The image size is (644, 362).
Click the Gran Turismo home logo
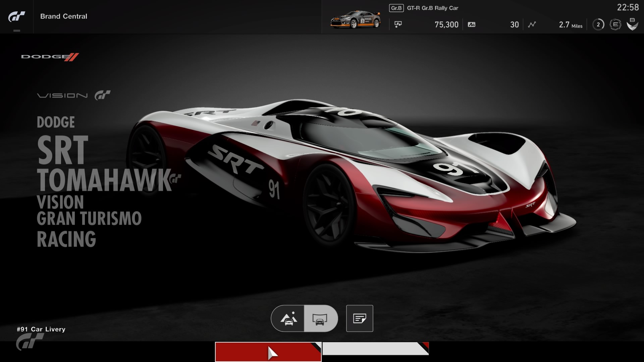click(16, 16)
